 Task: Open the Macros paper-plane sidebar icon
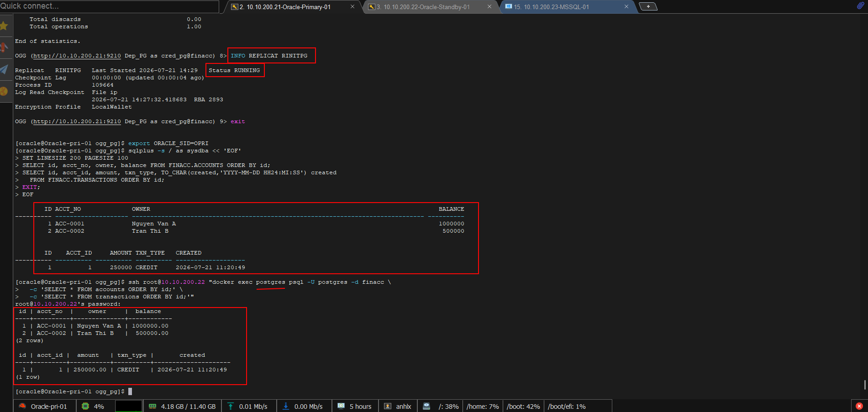(x=4, y=69)
